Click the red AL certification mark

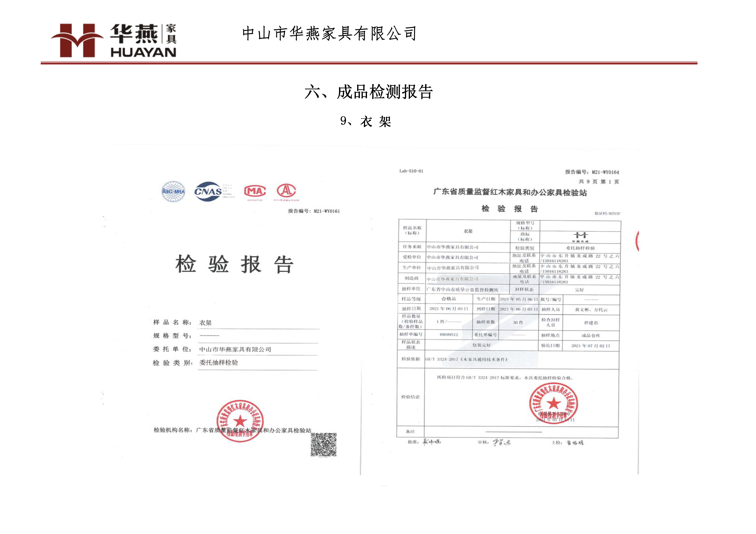coord(286,190)
